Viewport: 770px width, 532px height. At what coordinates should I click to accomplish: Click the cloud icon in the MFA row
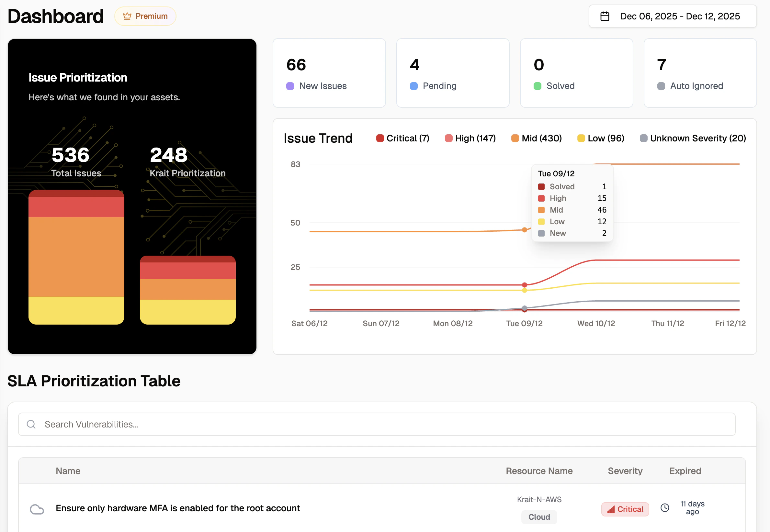click(x=37, y=509)
